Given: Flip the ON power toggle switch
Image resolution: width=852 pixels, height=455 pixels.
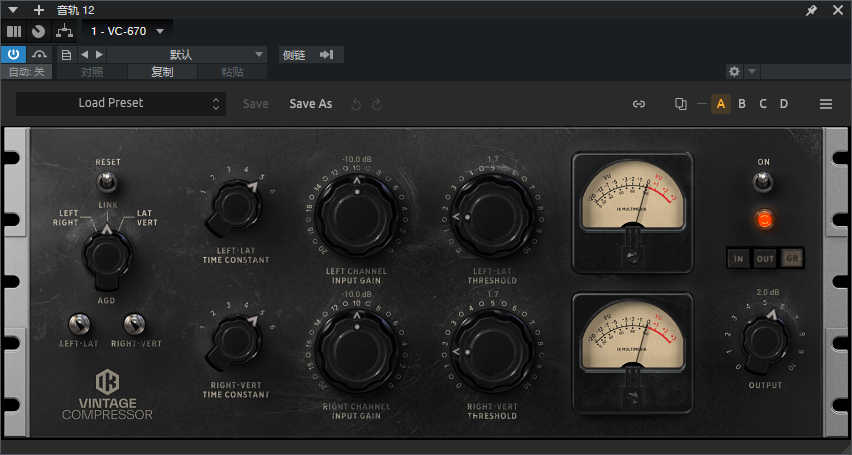Looking at the screenshot, I should [x=763, y=182].
